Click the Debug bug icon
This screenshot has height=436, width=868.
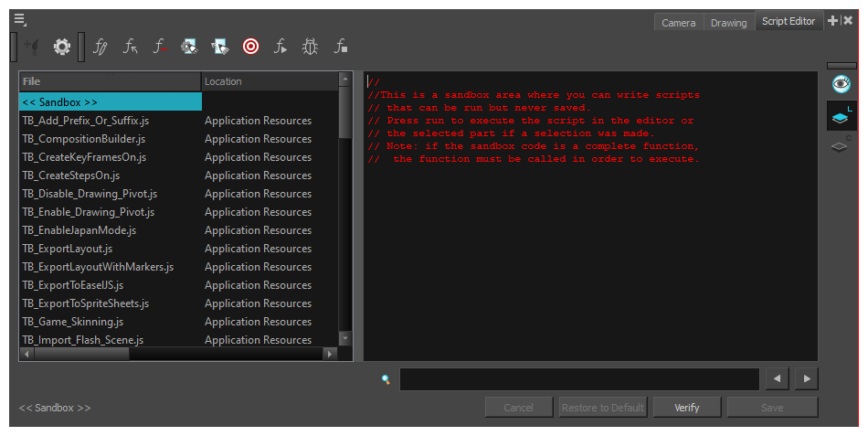coord(310,46)
